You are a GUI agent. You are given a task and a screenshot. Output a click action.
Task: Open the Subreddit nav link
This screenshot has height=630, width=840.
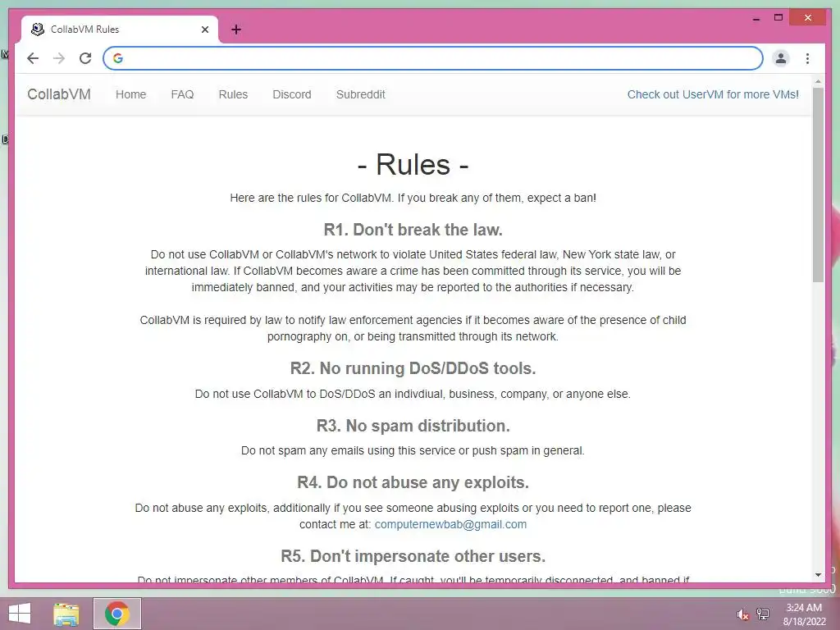(361, 94)
